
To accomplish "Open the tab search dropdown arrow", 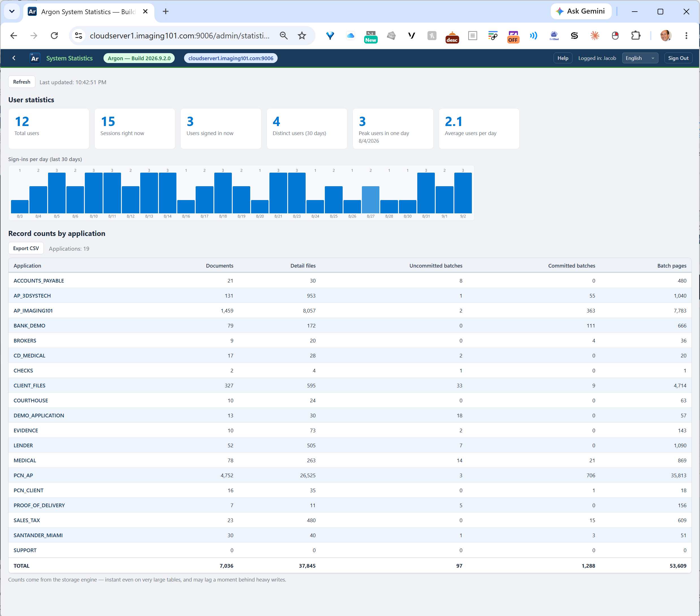I will click(x=12, y=11).
